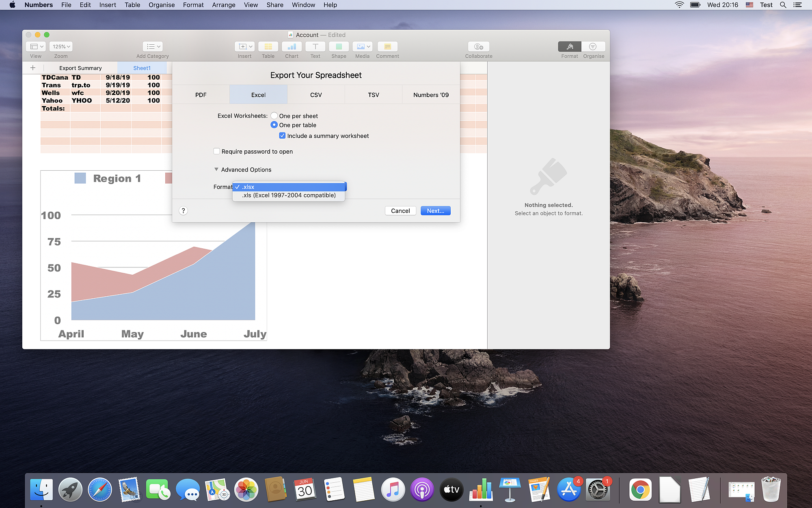
Task: Select the Excel tab in export dialog
Action: tap(258, 94)
